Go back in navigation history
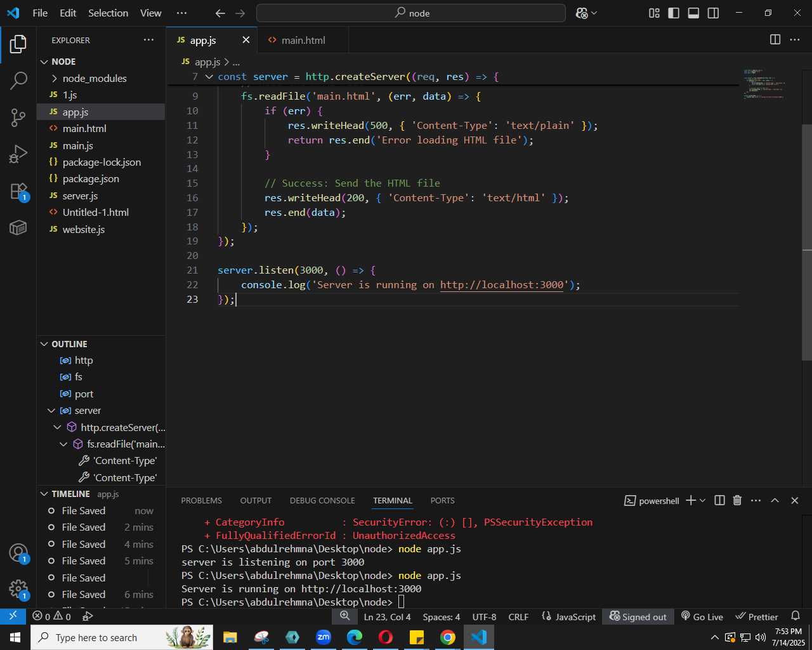Screen dimensions: 812x650 [220, 13]
